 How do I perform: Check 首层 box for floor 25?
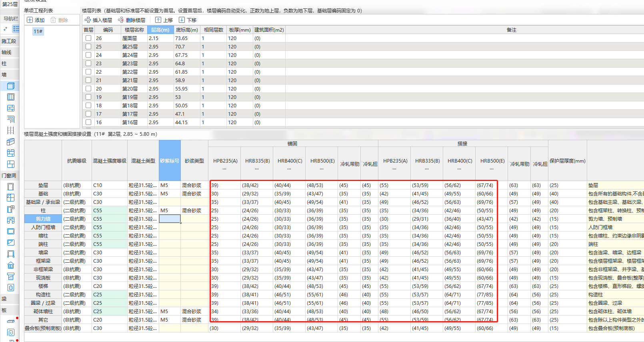click(x=88, y=46)
